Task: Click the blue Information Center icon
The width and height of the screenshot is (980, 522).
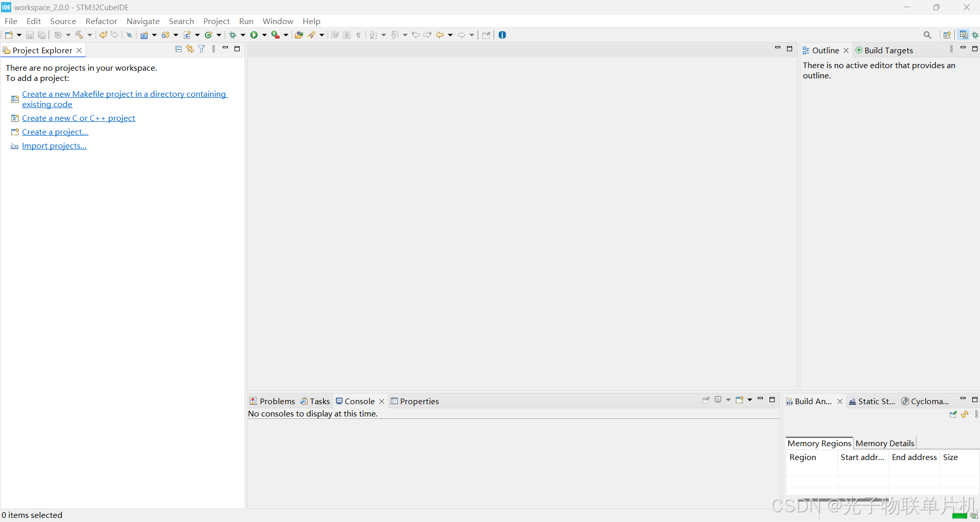Action: click(x=502, y=35)
